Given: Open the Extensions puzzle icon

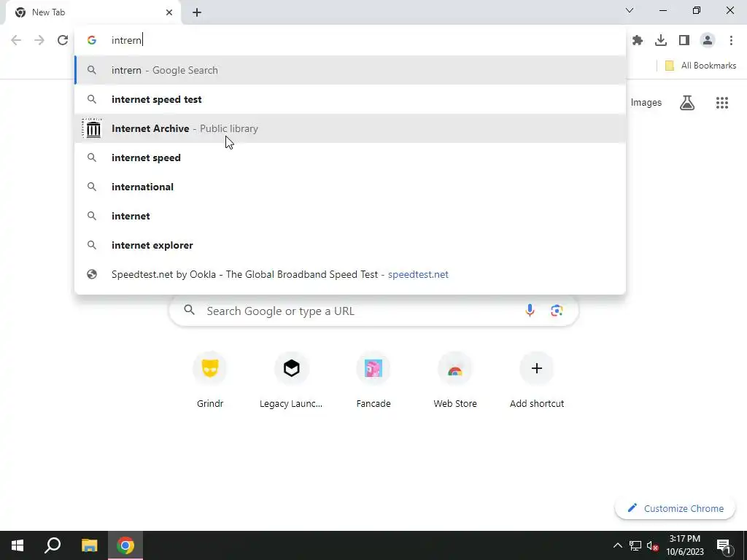Looking at the screenshot, I should (638, 41).
